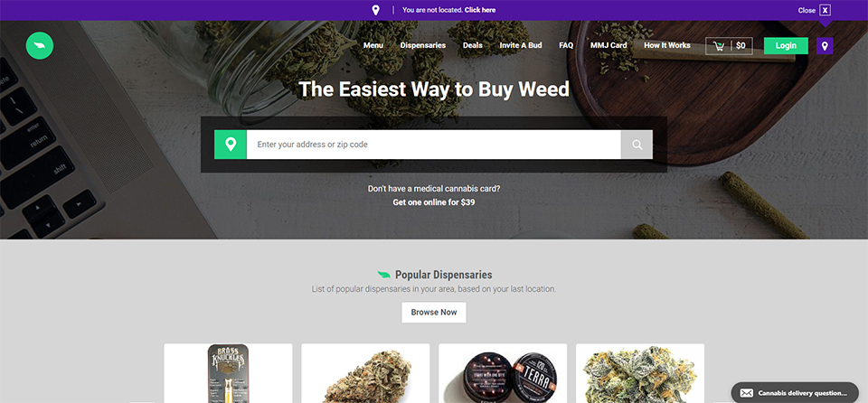Click the 'Click here' location link

(x=480, y=10)
